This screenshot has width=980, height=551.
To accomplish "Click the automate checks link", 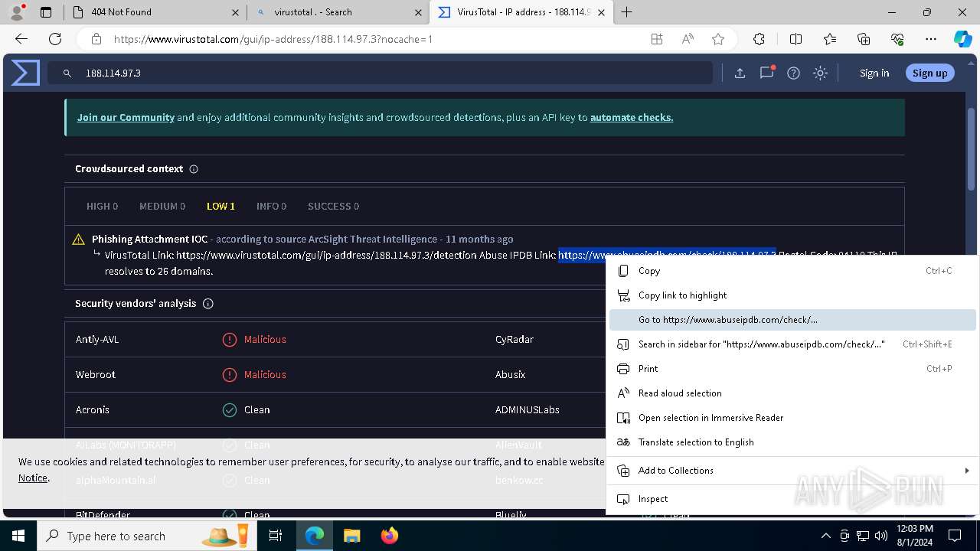I will click(632, 118).
